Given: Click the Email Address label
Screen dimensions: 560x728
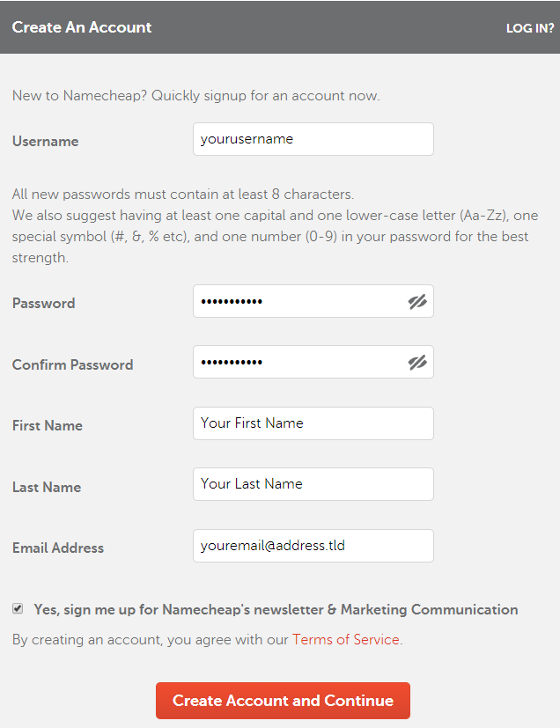Looking at the screenshot, I should (x=57, y=548).
